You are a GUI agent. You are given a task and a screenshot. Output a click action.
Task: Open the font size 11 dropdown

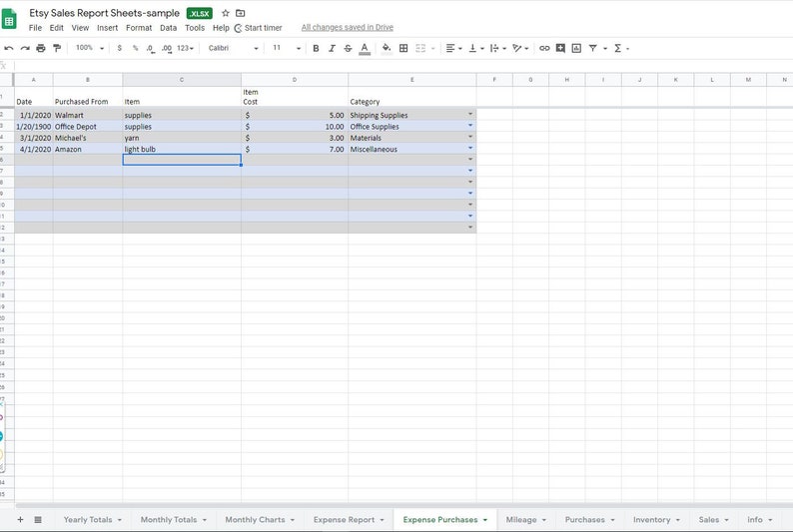click(287, 48)
